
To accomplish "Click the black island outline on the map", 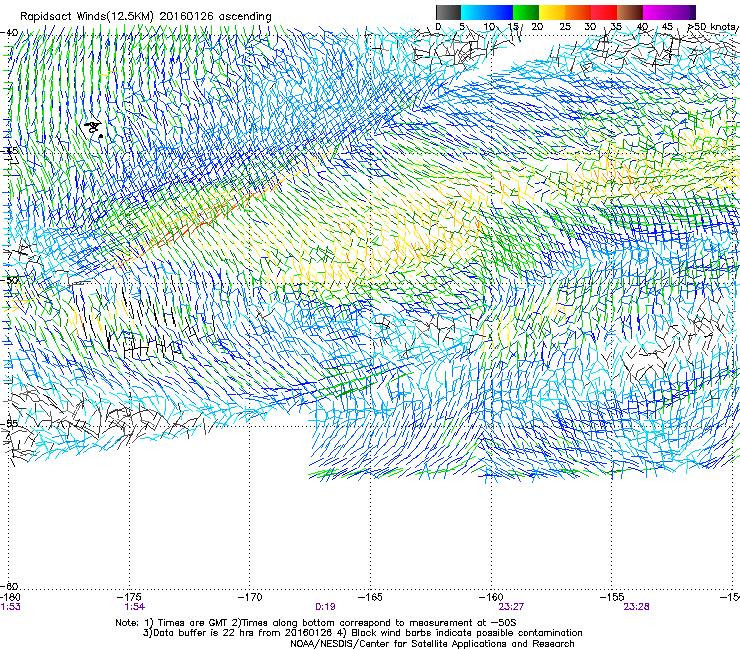I will 94,127.
